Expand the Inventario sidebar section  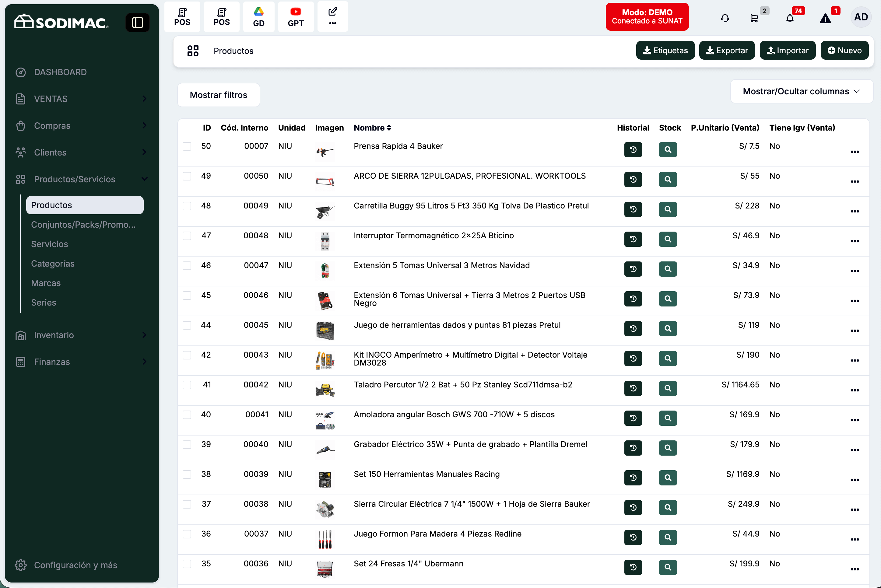tap(81, 335)
